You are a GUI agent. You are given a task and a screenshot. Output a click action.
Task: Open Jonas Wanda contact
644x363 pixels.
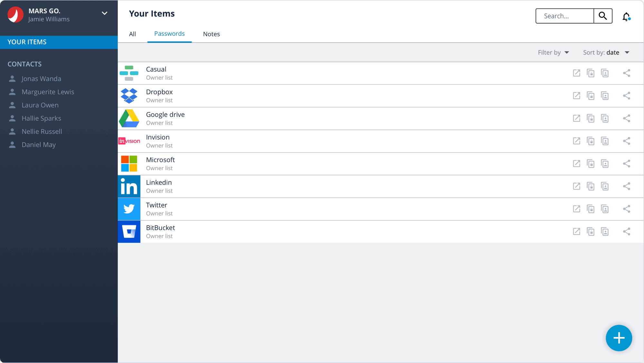(x=42, y=78)
